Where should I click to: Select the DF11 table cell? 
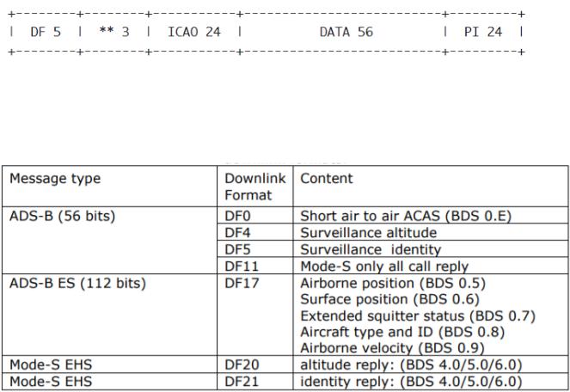(255, 266)
